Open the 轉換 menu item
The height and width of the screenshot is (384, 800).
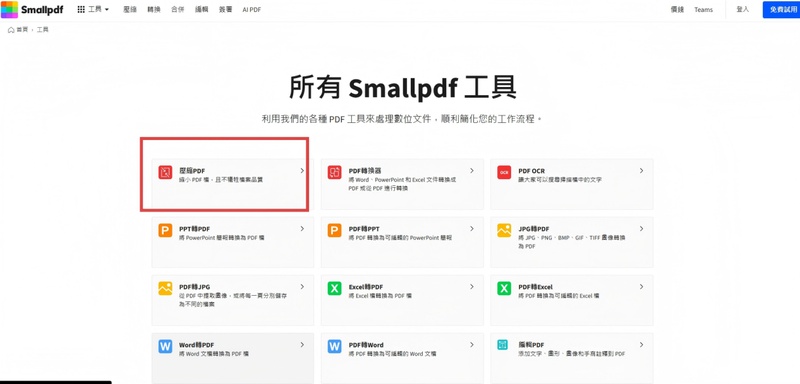[x=154, y=10]
